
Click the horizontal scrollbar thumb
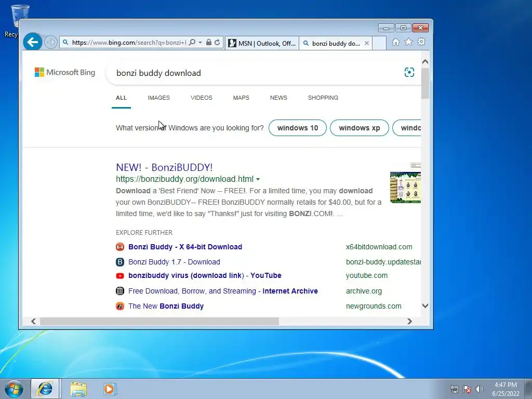click(159, 321)
